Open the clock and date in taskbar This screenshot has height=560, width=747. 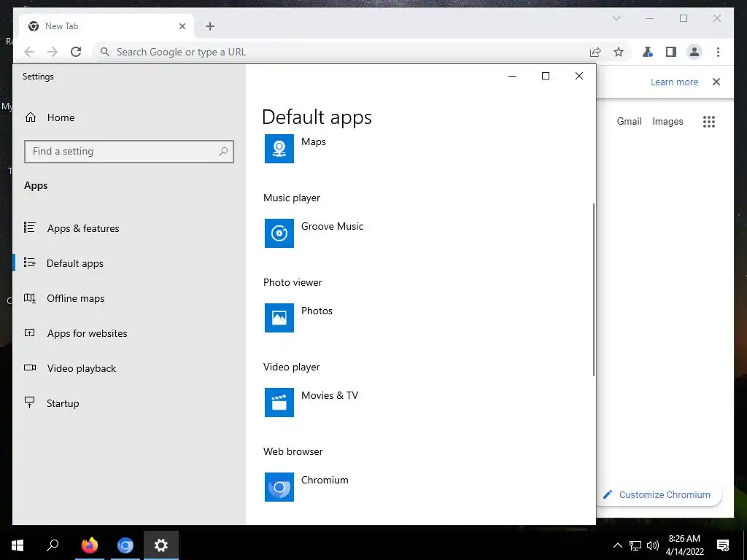coord(684,545)
